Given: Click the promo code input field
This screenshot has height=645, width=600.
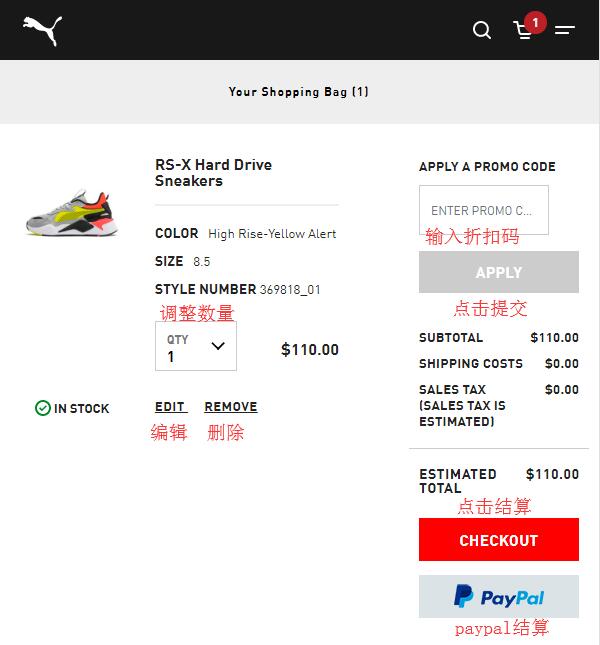Looking at the screenshot, I should [484, 210].
